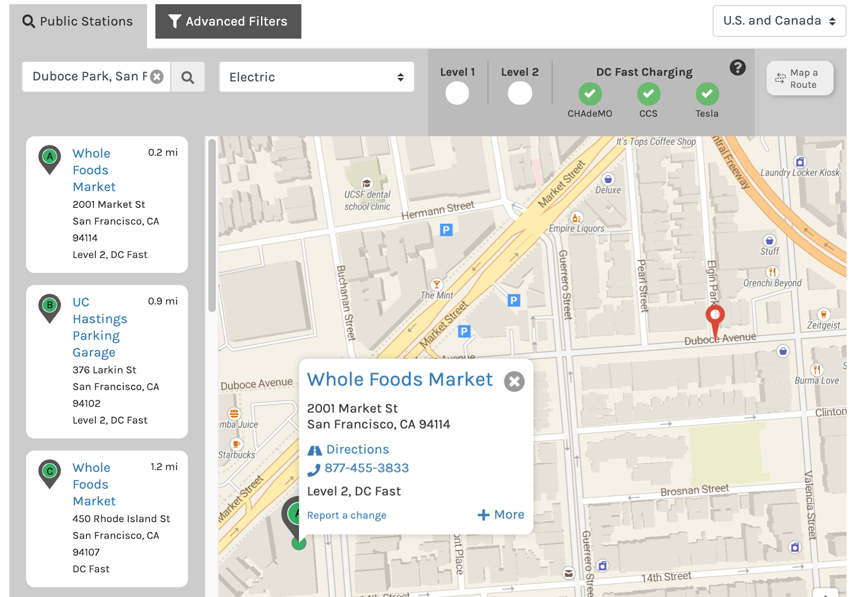Enable the Level 2 charger filter
The height and width of the screenshot is (597, 868).
click(520, 93)
